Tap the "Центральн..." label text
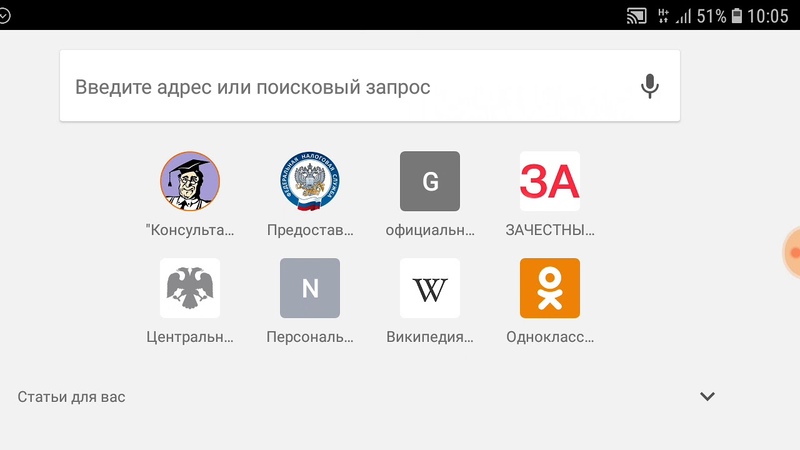The width and height of the screenshot is (800, 450). [190, 337]
